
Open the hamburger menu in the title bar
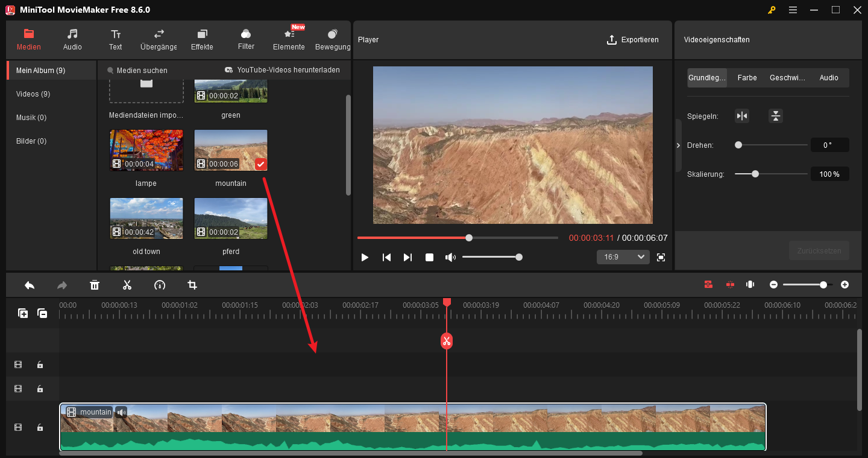click(793, 10)
